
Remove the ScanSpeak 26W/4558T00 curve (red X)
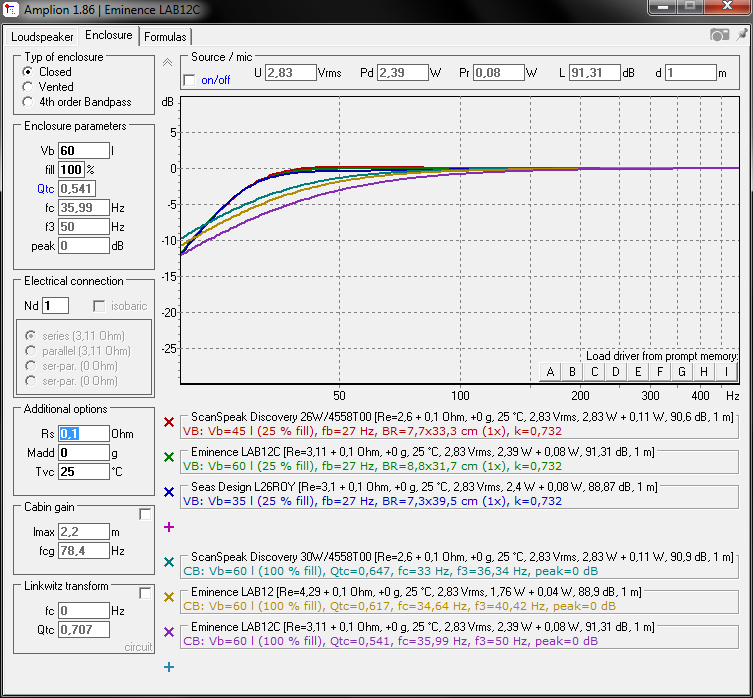pyautogui.click(x=169, y=422)
